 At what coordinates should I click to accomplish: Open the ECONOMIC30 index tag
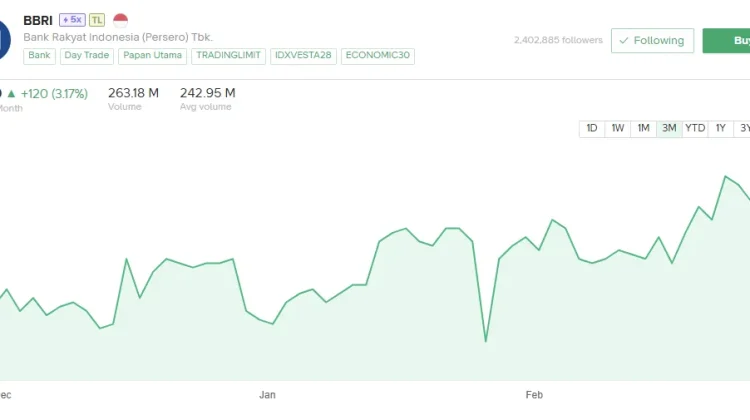378,56
